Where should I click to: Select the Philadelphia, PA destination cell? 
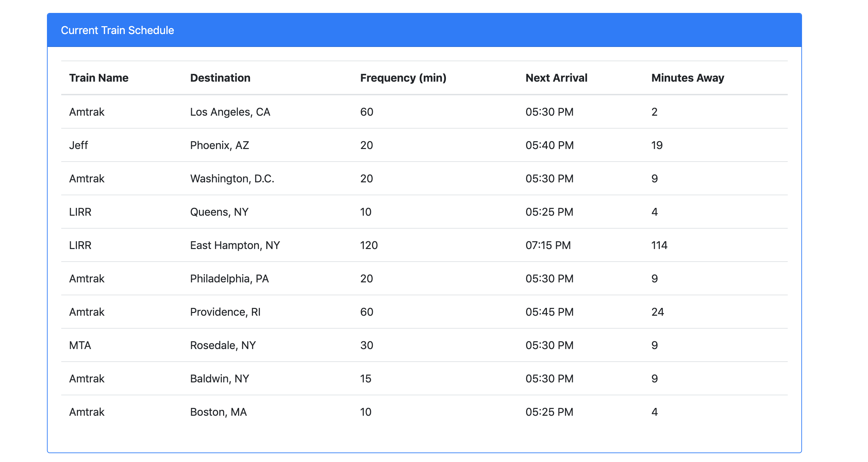(x=229, y=278)
